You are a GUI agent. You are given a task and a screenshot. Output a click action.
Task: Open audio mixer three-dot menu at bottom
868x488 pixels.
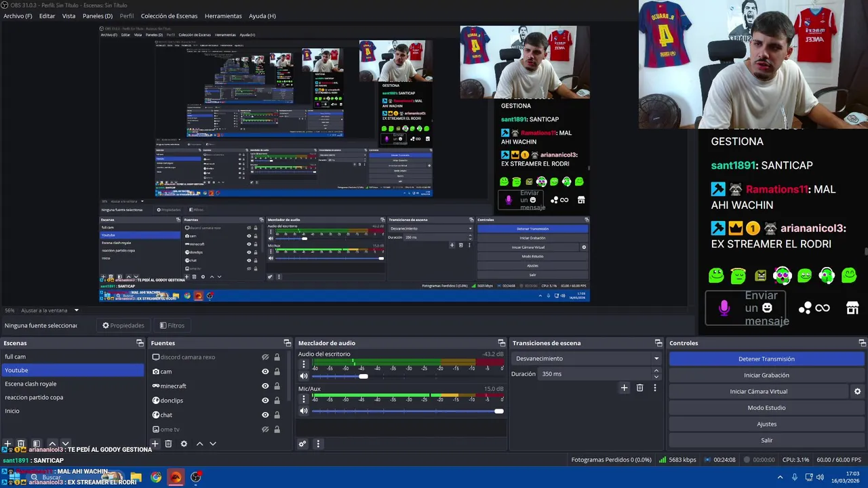[318, 444]
